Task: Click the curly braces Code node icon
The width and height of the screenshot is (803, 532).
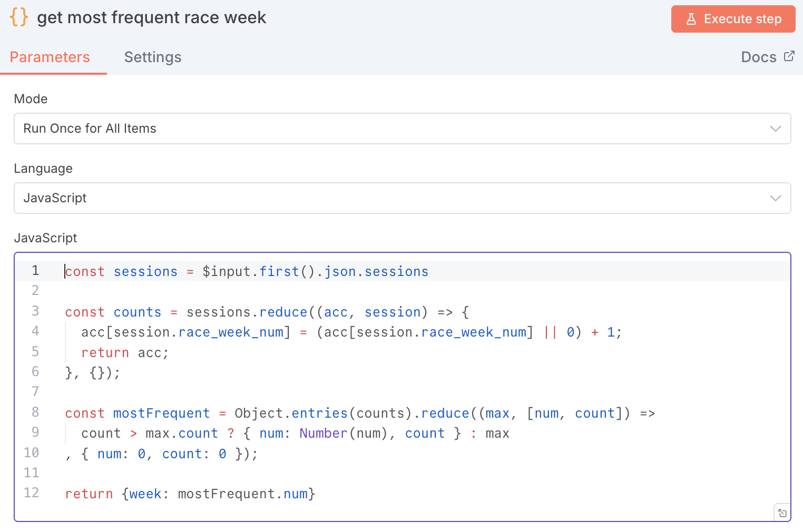Action: (19, 17)
